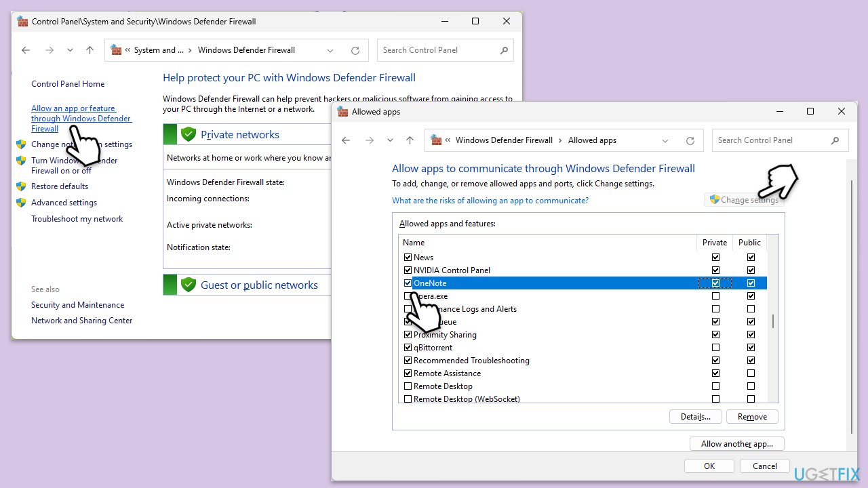
Task: Open risks of allowing an app link
Action: [x=490, y=201]
